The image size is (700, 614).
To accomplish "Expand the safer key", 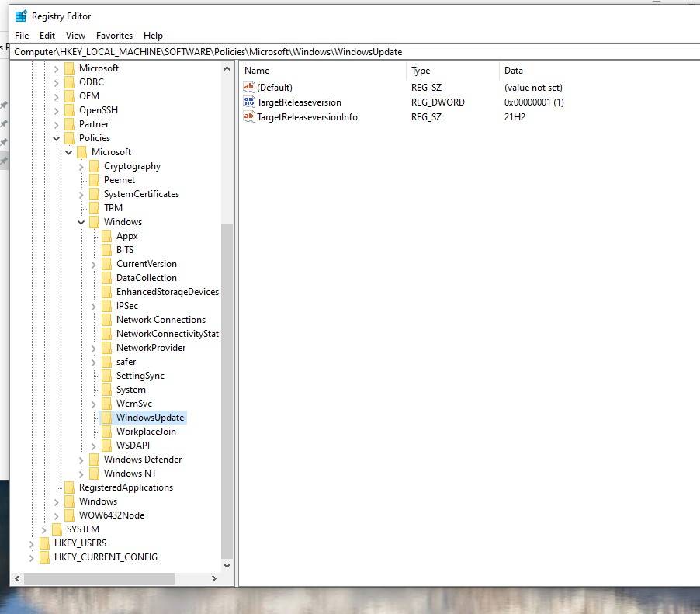I will [94, 363].
